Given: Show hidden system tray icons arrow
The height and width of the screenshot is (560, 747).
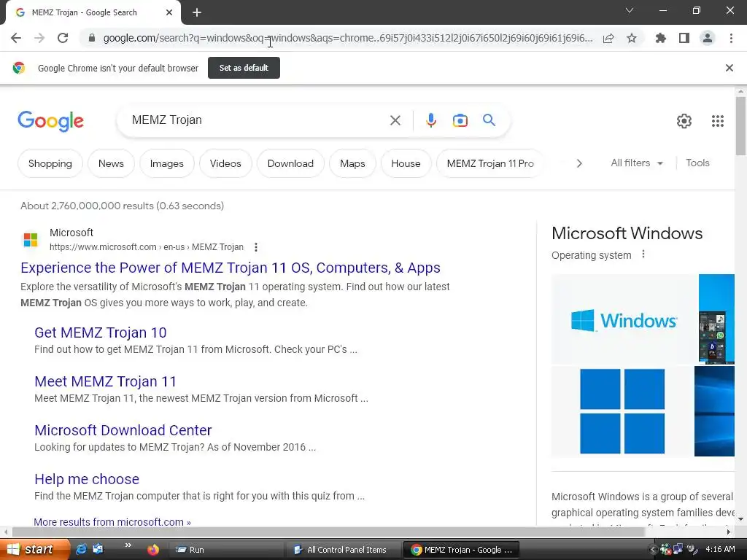Looking at the screenshot, I should click(x=653, y=550).
